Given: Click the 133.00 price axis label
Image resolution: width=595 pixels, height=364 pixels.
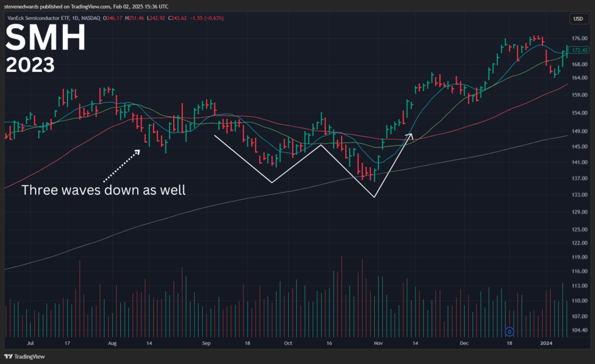Looking at the screenshot, I should point(579,195).
